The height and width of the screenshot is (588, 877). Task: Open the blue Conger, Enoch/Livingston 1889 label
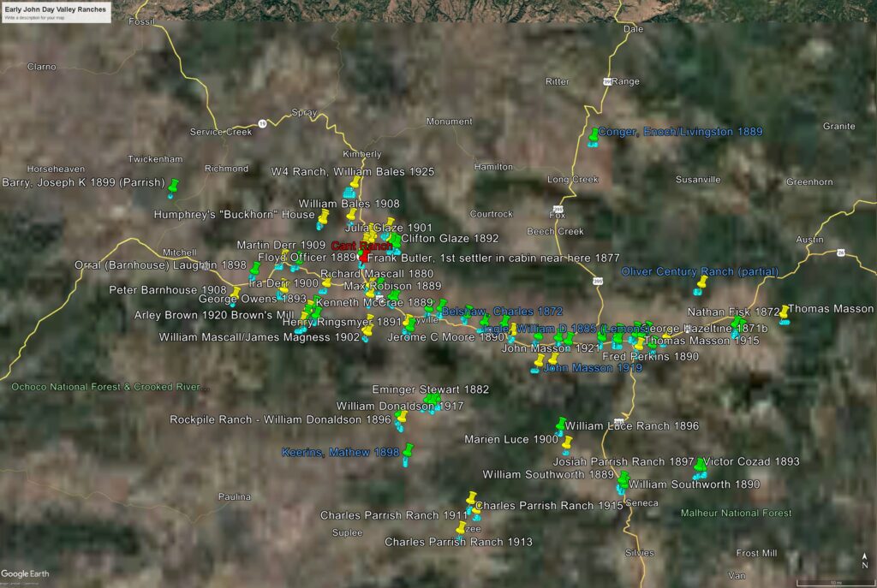tap(680, 132)
